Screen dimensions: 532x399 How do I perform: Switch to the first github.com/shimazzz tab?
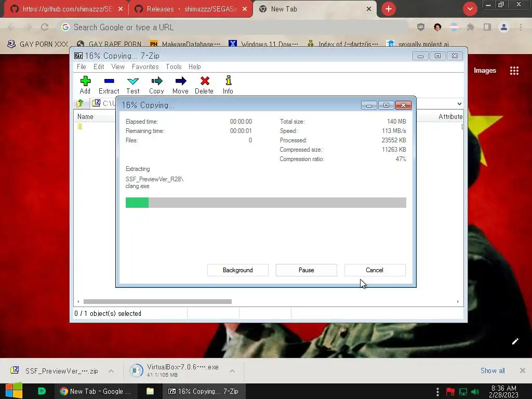66,9
